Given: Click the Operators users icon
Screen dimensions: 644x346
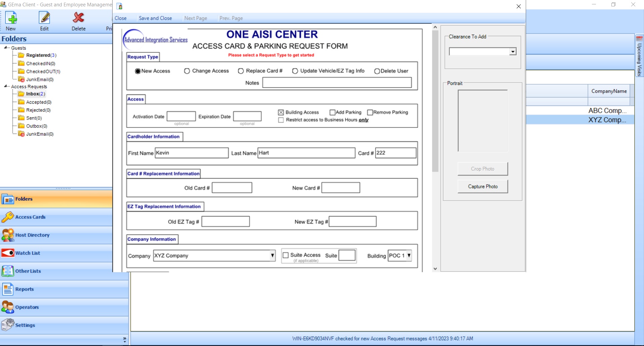Looking at the screenshot, I should tap(8, 307).
